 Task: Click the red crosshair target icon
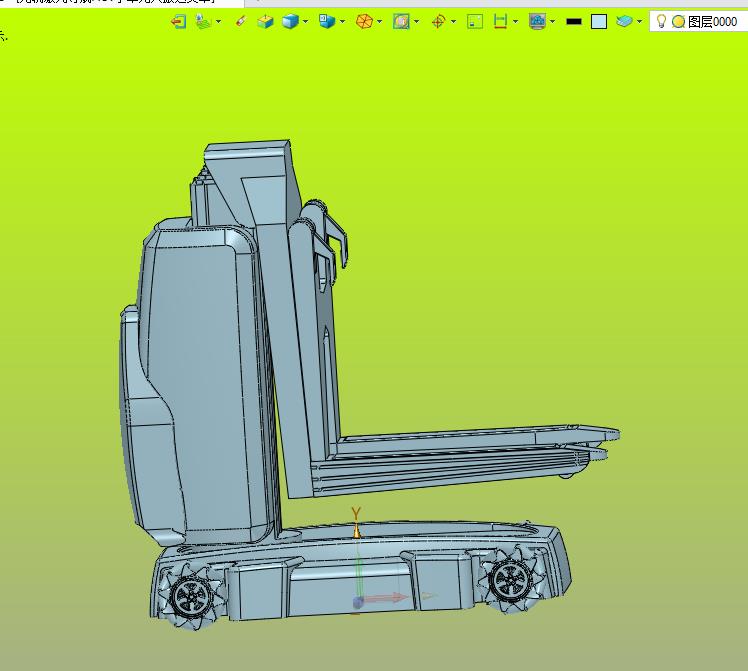point(438,21)
